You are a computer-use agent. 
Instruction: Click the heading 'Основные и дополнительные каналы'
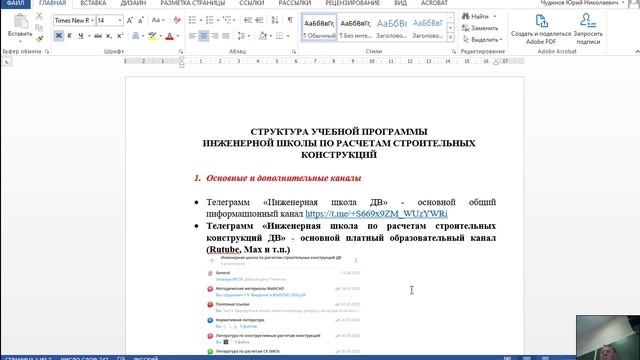[284, 178]
